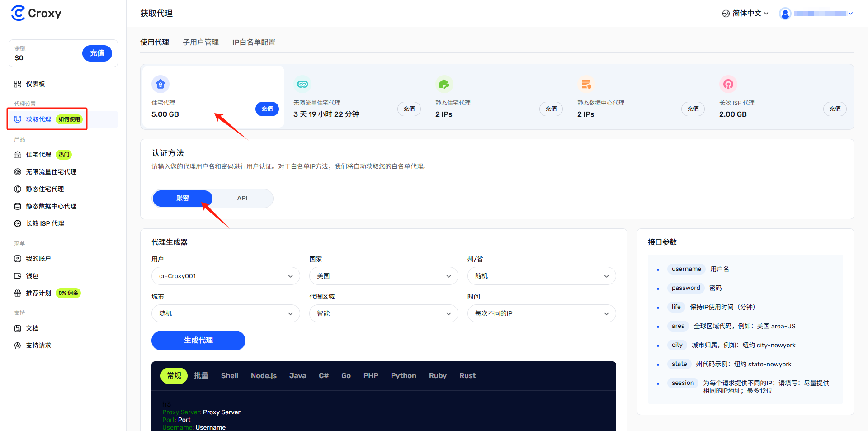Switch to the 子用户管理 tab

point(201,42)
